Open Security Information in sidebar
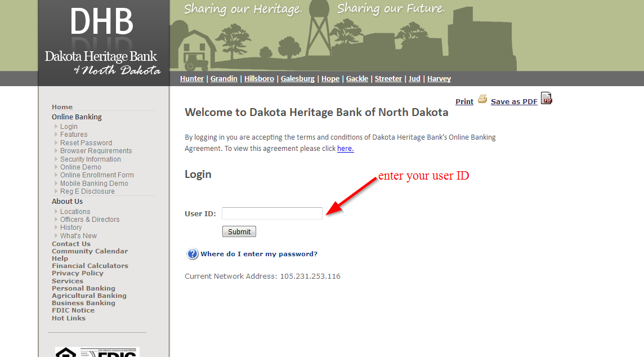644x357 pixels. [x=91, y=159]
